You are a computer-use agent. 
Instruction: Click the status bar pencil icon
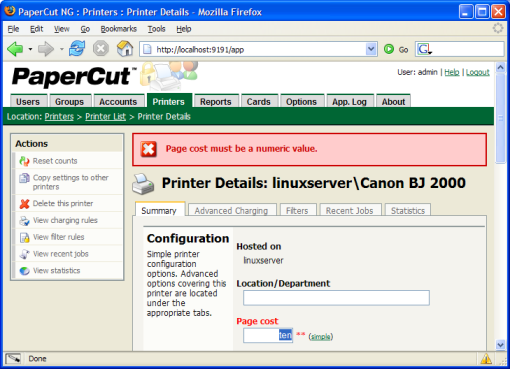click(13, 359)
